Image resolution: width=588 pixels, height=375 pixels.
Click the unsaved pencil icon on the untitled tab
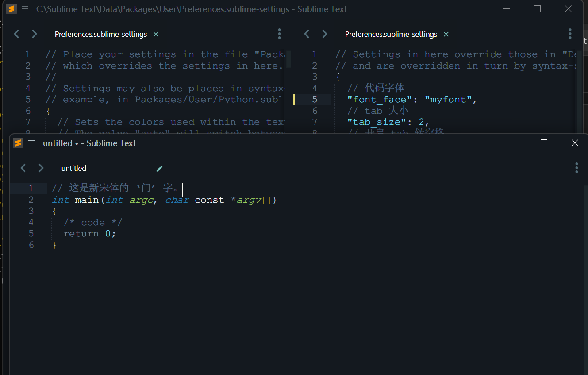[x=160, y=168]
